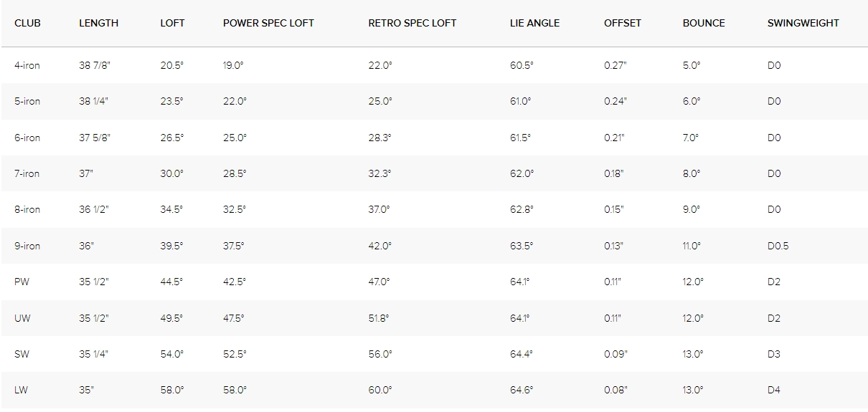Select the RETRO SPEC LOFT header
The width and height of the screenshot is (868, 412).
[x=412, y=23]
